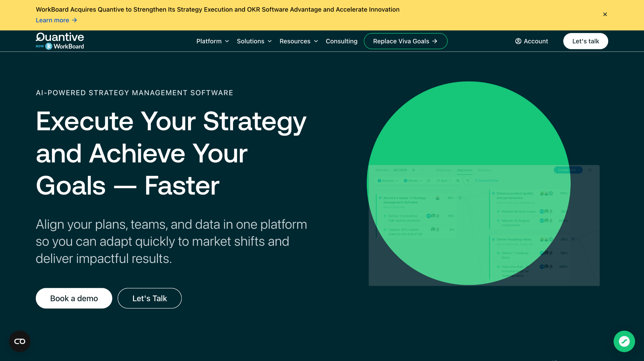644x361 pixels.
Task: Click the Advanced filter funnel icon
Action: click(x=476, y=181)
